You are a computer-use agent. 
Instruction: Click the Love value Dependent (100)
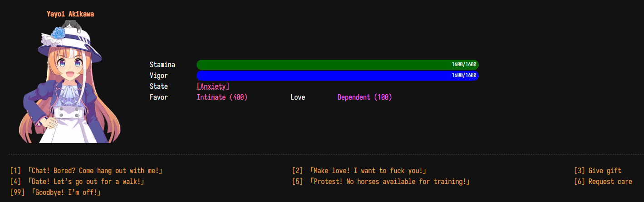(365, 97)
